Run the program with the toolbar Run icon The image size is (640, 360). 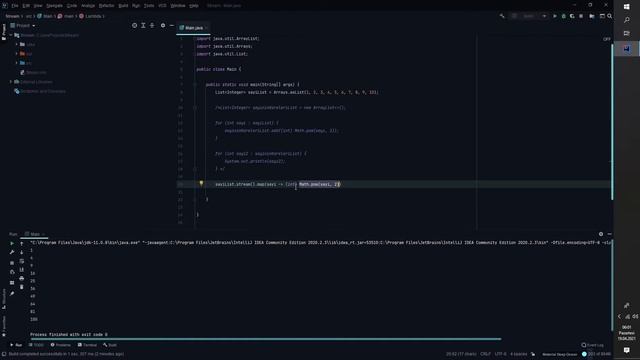[555, 16]
